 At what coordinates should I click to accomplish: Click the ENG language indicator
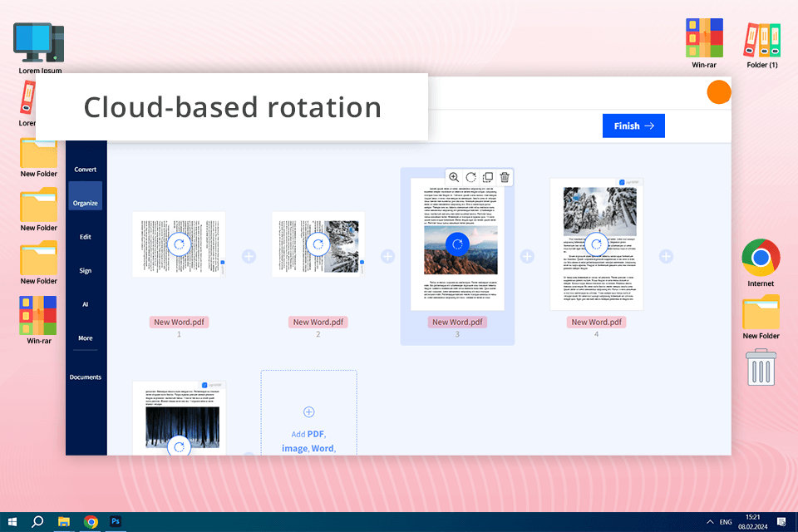point(726,522)
